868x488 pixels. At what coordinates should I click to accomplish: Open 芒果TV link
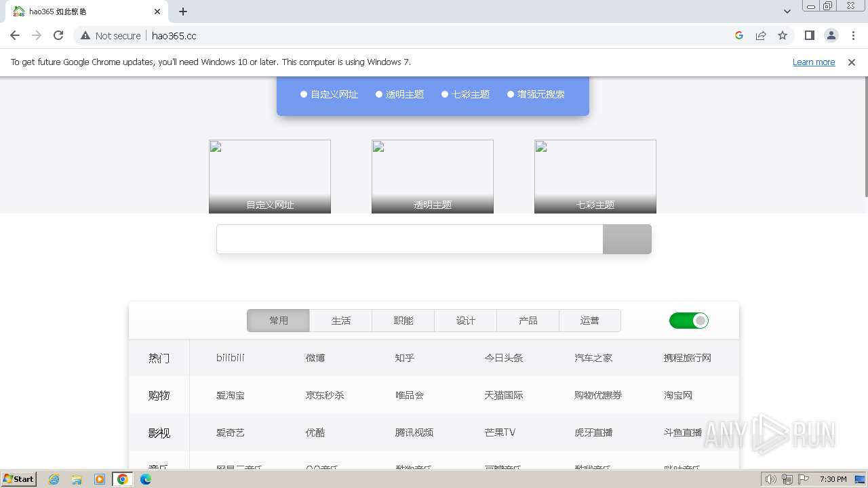pyautogui.click(x=500, y=432)
